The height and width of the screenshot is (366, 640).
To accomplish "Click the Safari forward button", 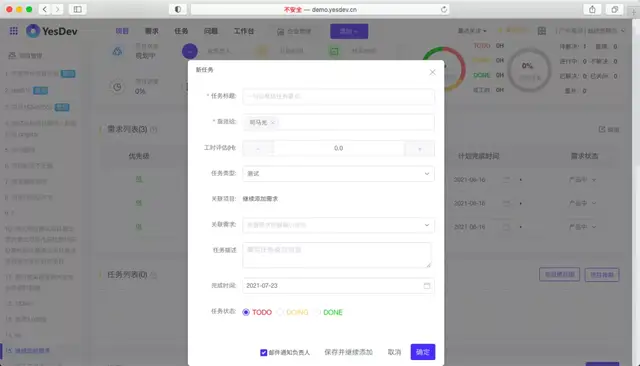I will click(58, 9).
